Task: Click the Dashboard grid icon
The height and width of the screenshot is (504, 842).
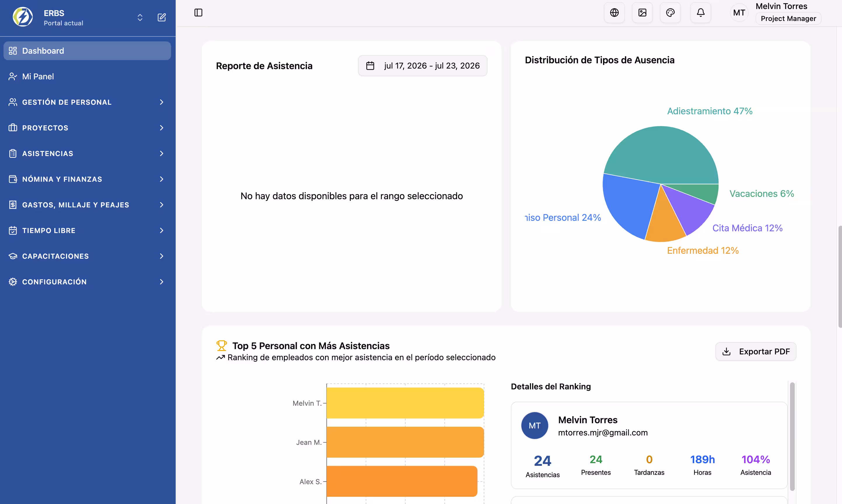Action: click(x=13, y=51)
